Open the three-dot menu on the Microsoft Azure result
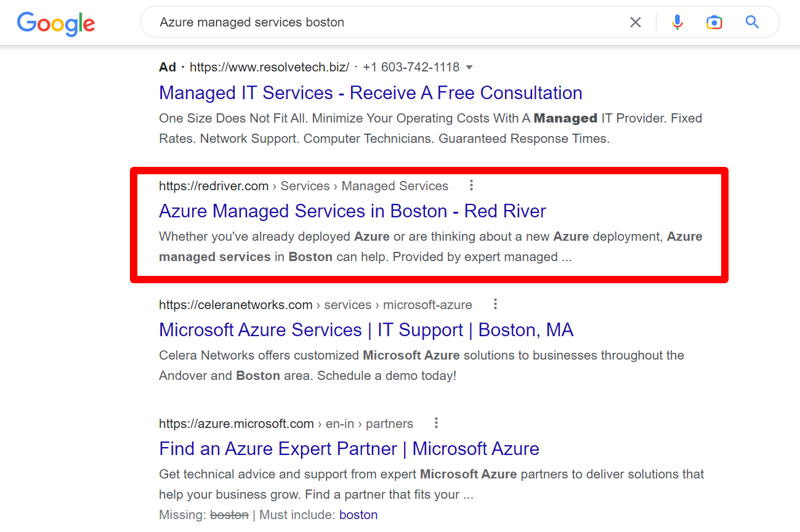Screen dimensions: 800x532 tap(436, 423)
